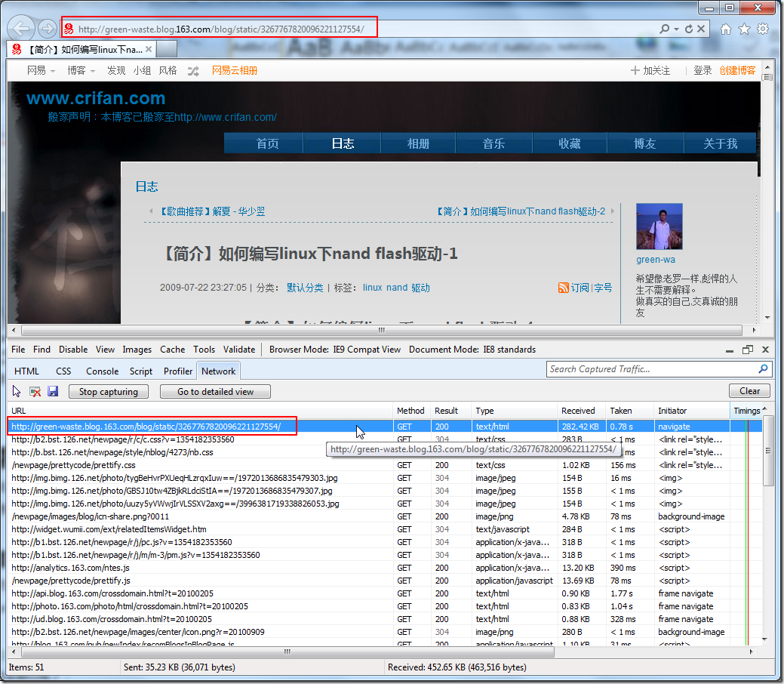
Task: Select the analytics.163.com/ntes.js request row
Action: coord(384,568)
